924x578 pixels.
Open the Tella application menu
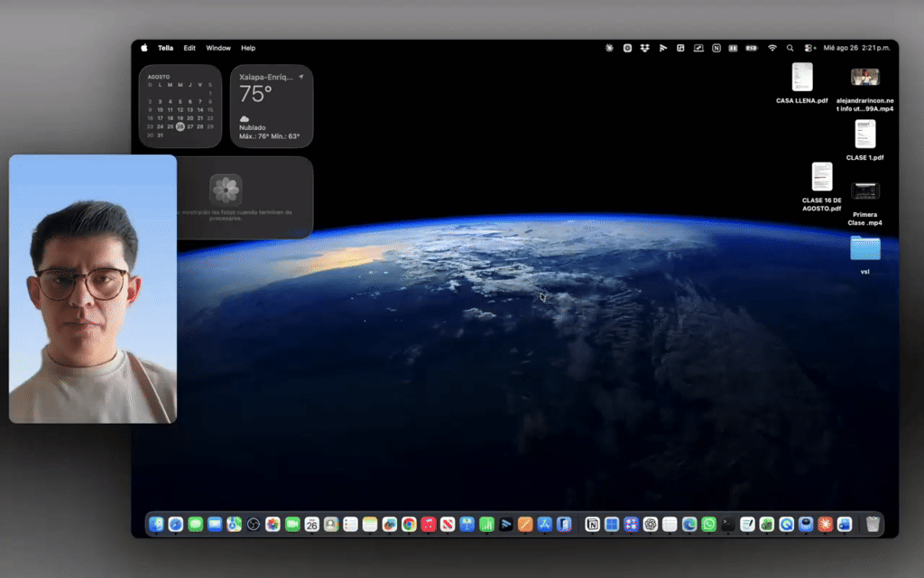165,49
